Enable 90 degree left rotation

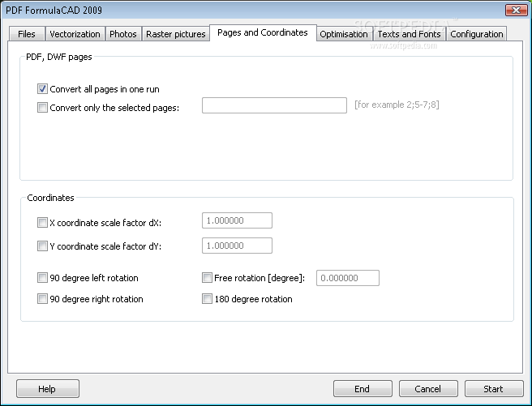coord(42,278)
